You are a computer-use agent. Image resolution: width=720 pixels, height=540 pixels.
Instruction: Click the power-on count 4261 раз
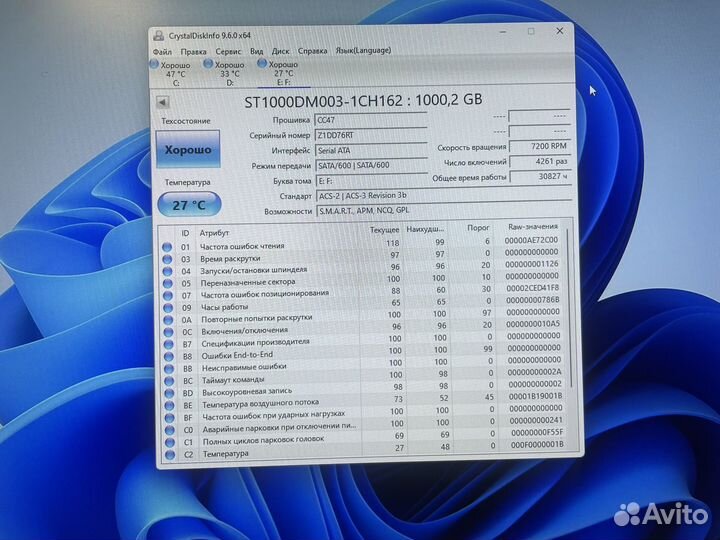pos(540,161)
